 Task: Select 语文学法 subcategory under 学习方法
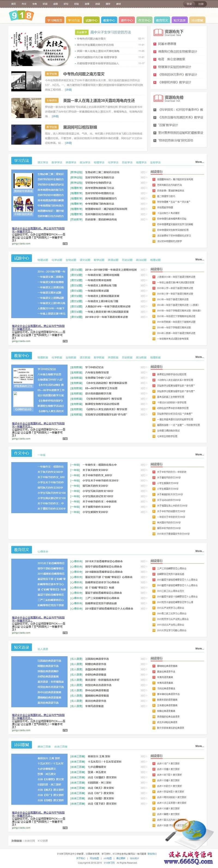(43, 162)
